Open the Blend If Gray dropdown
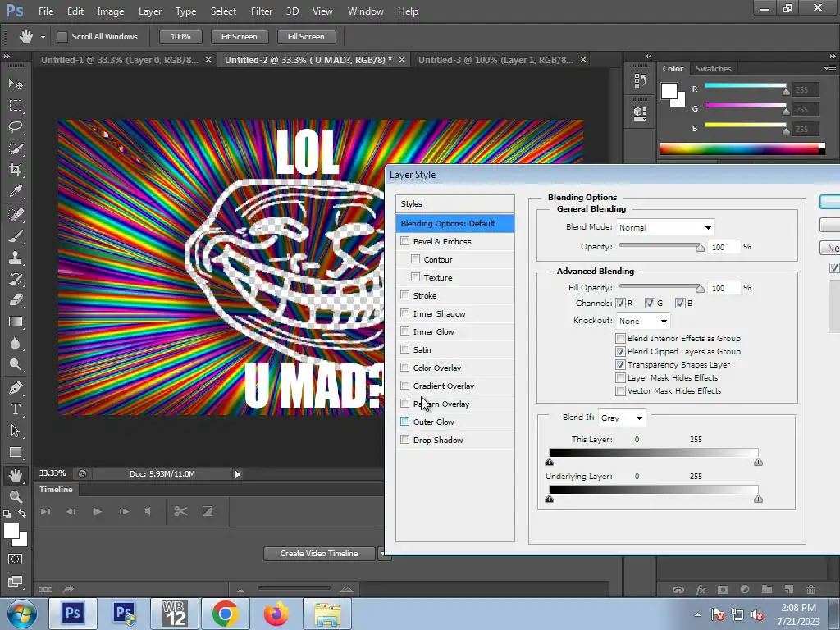This screenshot has width=840, height=630. (x=622, y=418)
